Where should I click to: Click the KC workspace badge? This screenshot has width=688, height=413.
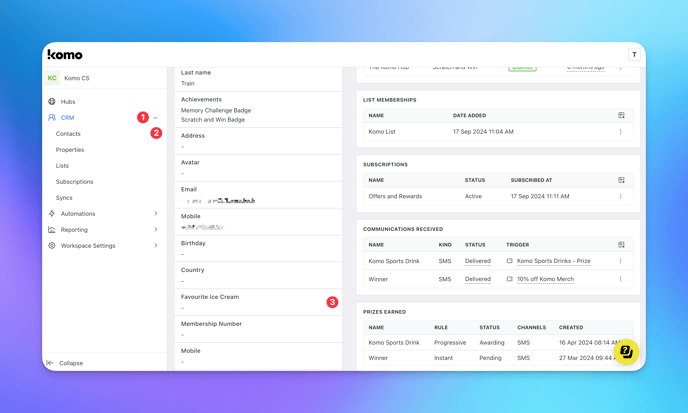(52, 78)
